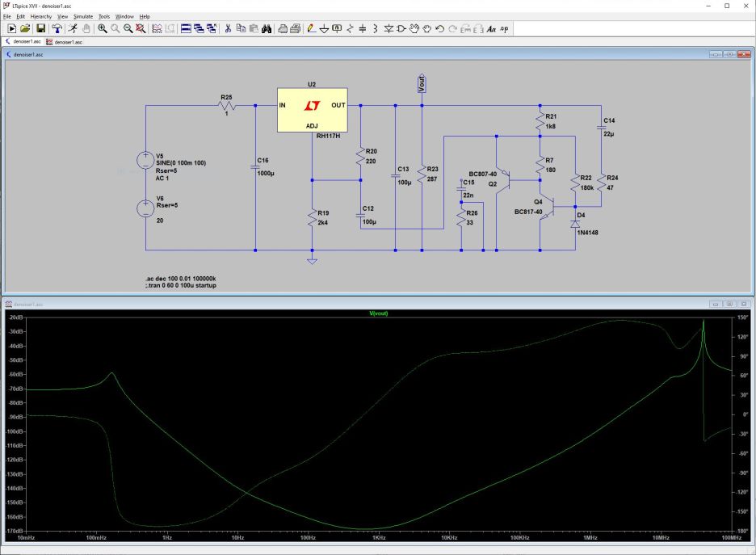Click the Mirror toolbar icon
This screenshot has height=555, width=756.
478,29
